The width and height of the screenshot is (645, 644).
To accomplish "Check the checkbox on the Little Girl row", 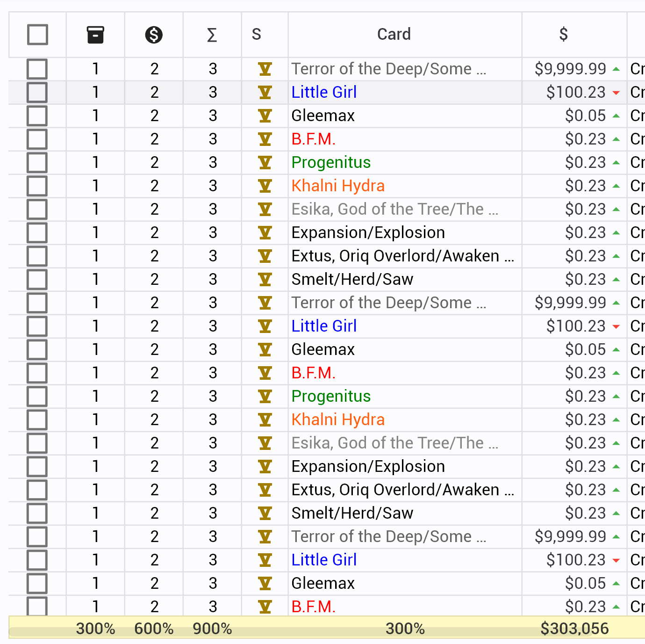I will [37, 92].
